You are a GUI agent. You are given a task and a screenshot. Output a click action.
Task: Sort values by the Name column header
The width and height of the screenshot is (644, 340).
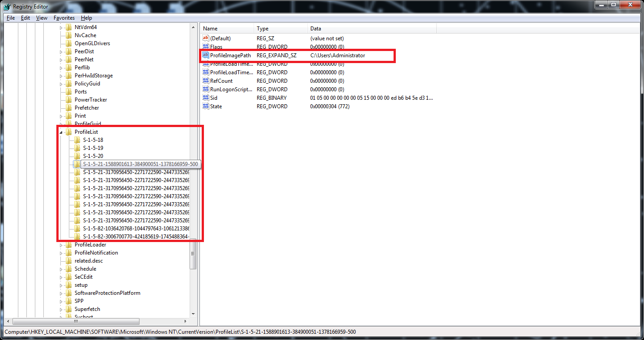click(227, 29)
